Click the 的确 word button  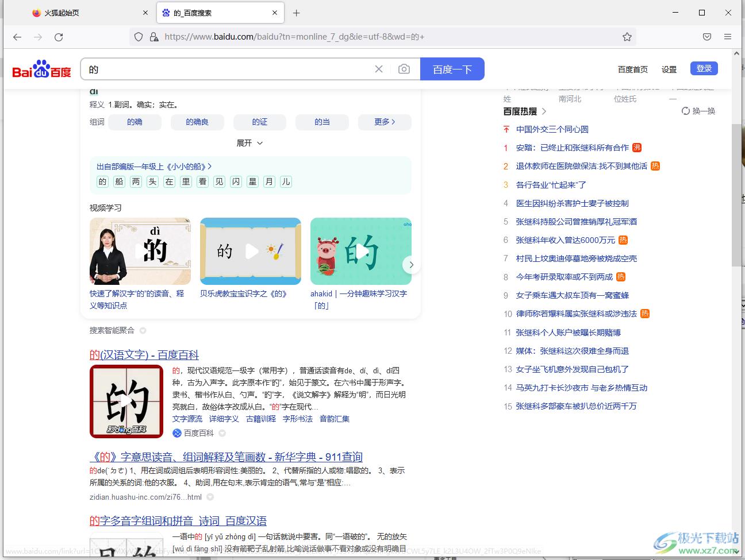(x=135, y=122)
